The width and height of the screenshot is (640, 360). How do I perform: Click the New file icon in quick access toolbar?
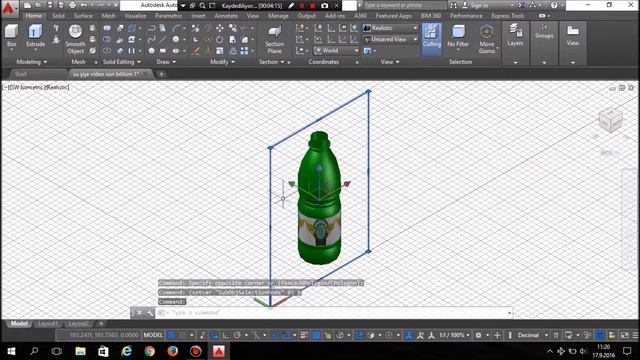[27, 5]
